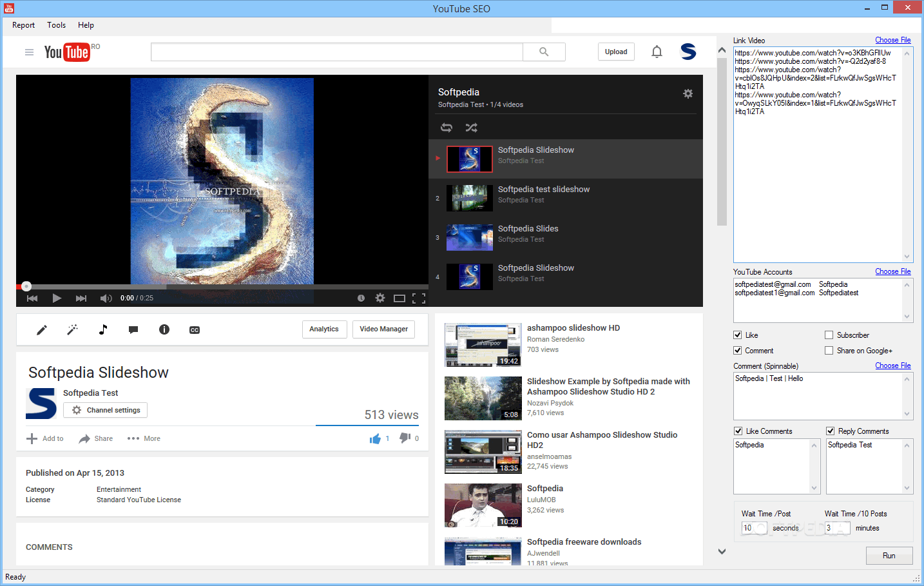Click the browser vertical scrollbar thumb
Screen dimensions: 924x586
pyautogui.click(x=722, y=142)
